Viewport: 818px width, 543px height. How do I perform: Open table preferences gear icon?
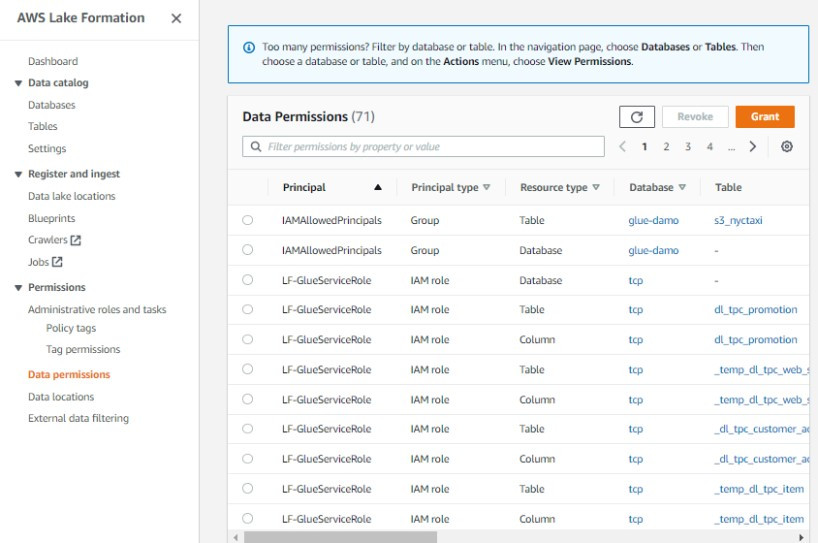click(787, 147)
